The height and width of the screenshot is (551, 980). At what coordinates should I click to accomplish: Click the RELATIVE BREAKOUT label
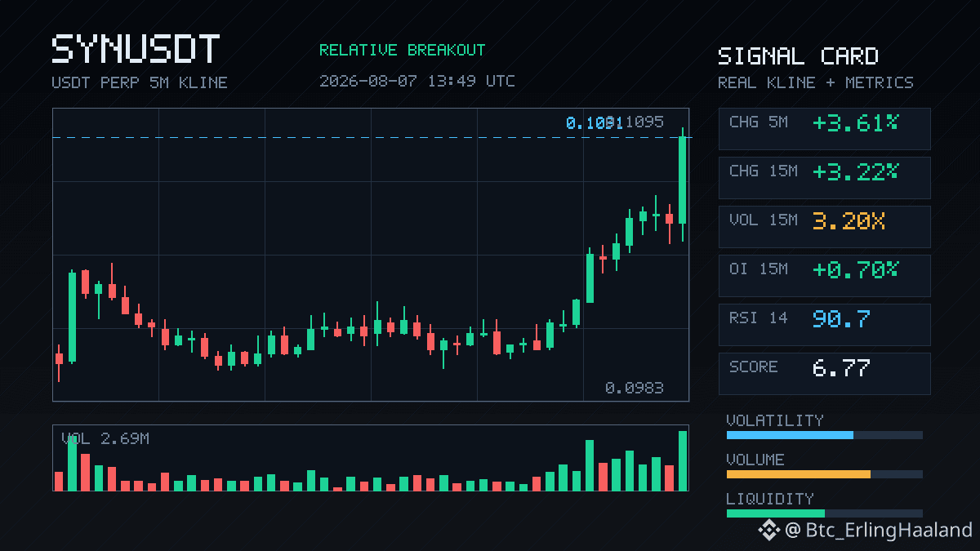pos(402,50)
